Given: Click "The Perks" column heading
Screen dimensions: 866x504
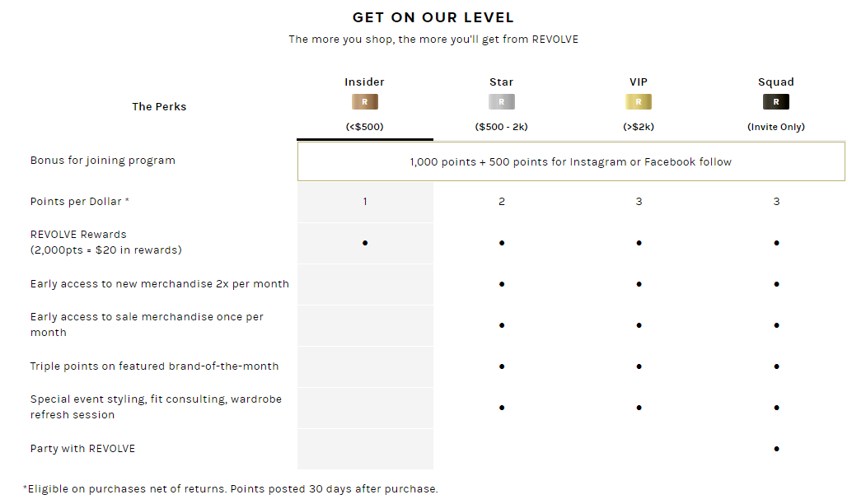Looking at the screenshot, I should 159,106.
